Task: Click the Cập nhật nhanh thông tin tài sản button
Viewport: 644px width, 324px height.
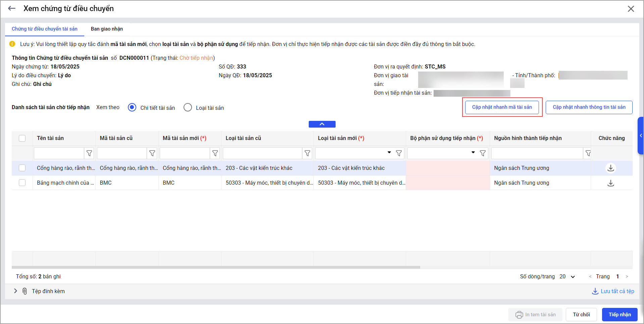Action: tap(589, 107)
